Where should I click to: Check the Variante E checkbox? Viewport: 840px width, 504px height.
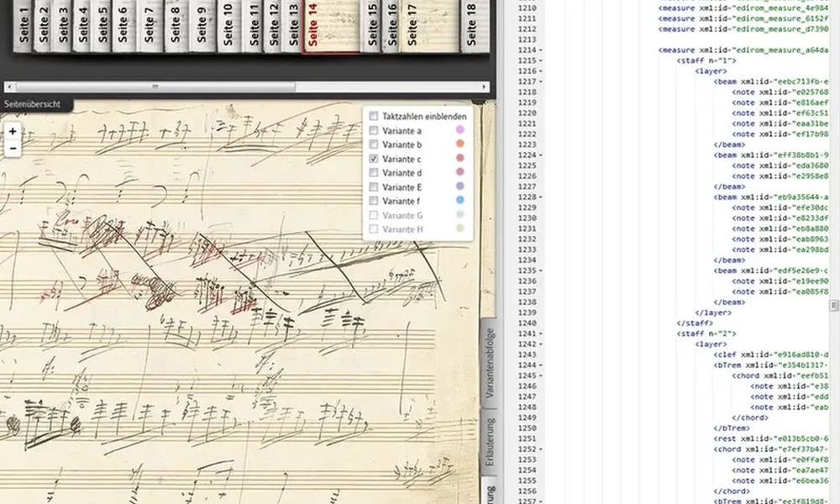tap(374, 187)
